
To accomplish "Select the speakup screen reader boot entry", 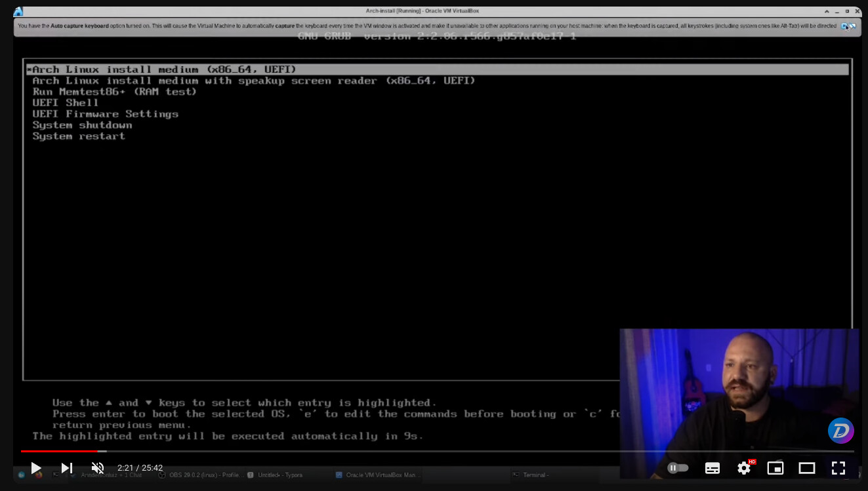I will [253, 81].
